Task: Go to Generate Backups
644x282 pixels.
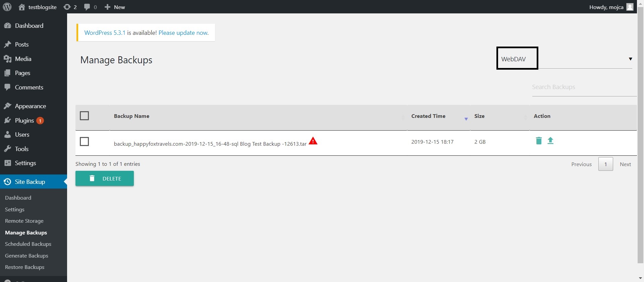Action: pyautogui.click(x=26, y=256)
